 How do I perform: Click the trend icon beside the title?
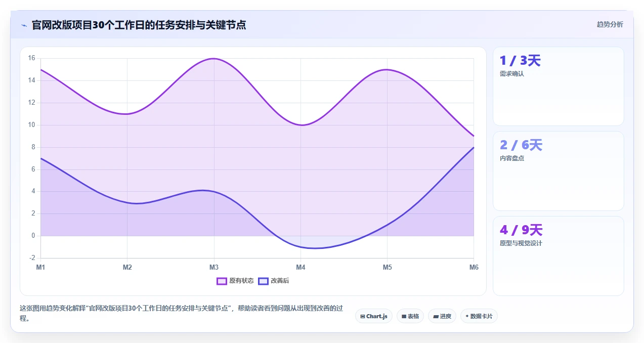[x=24, y=25]
